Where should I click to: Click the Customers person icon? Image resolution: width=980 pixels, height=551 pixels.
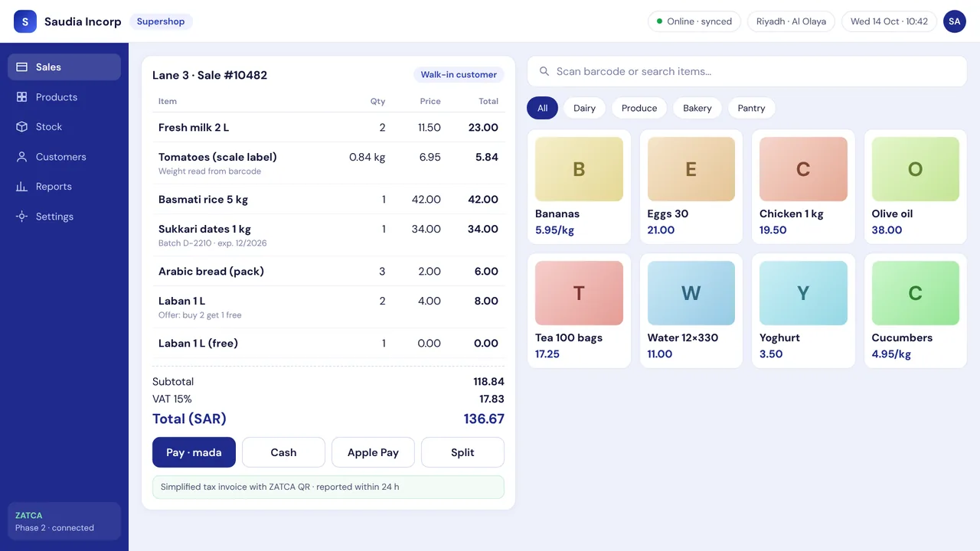(x=22, y=157)
